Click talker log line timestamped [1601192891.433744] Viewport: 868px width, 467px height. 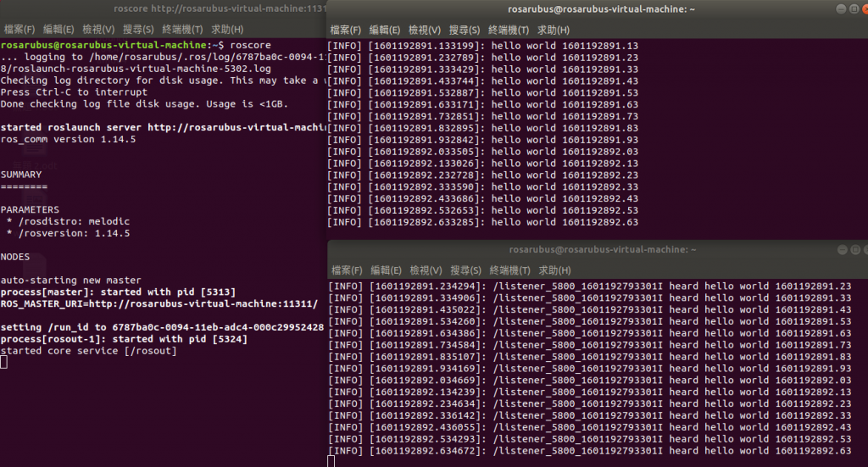pyautogui.click(x=482, y=81)
